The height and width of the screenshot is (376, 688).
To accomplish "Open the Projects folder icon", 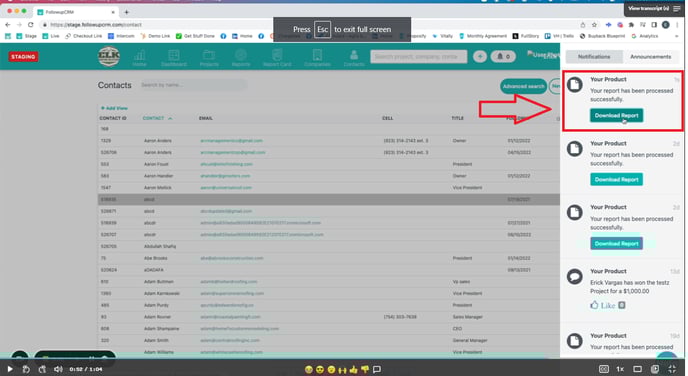I will click(x=209, y=58).
